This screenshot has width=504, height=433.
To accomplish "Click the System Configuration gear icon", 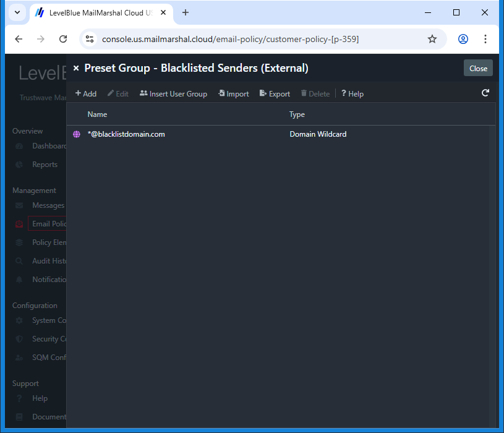I will coord(19,320).
